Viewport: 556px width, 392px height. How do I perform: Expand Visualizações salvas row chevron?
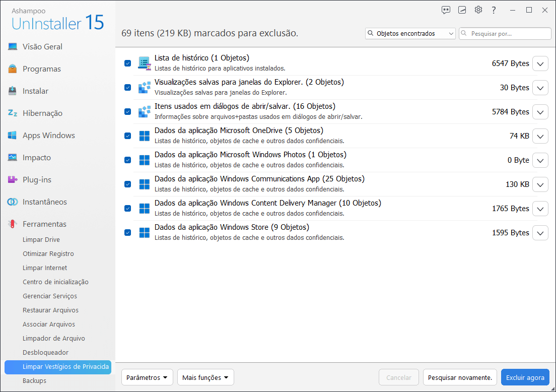click(x=540, y=88)
